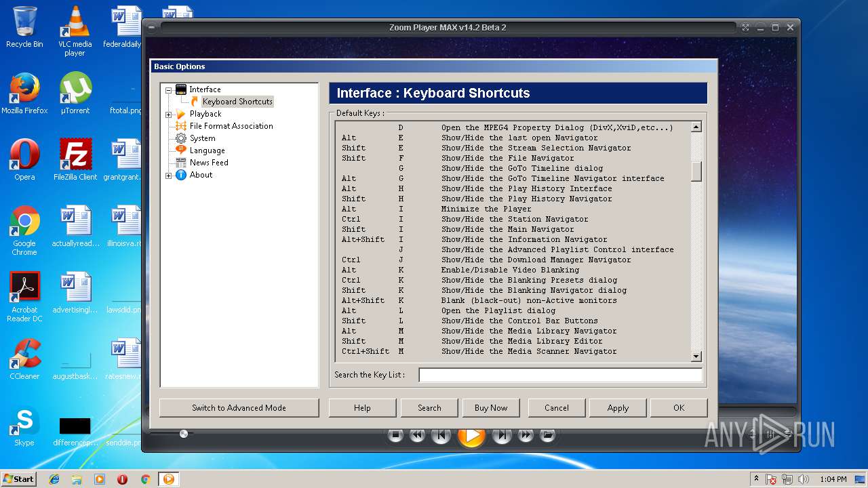The image size is (868, 488).
Task: Open µTorrent desktop icon
Action: [75, 94]
